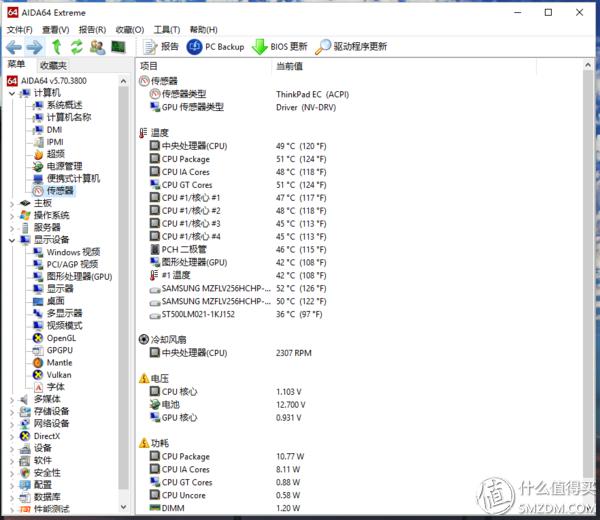
Task: Click the green monitor graph icon
Action: (118, 47)
